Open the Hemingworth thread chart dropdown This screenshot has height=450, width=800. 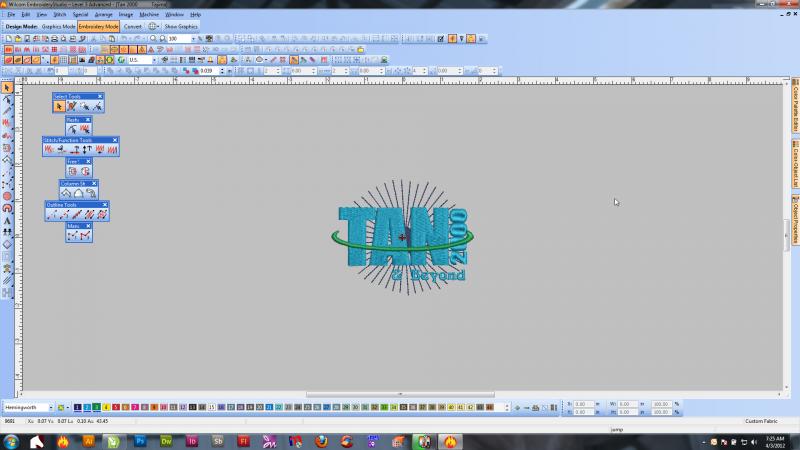[x=51, y=408]
